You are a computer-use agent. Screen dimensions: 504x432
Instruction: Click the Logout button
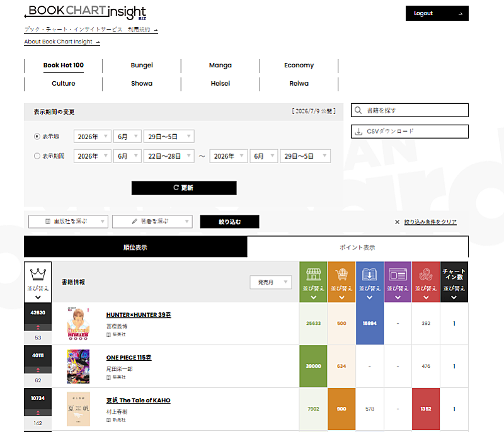click(437, 13)
